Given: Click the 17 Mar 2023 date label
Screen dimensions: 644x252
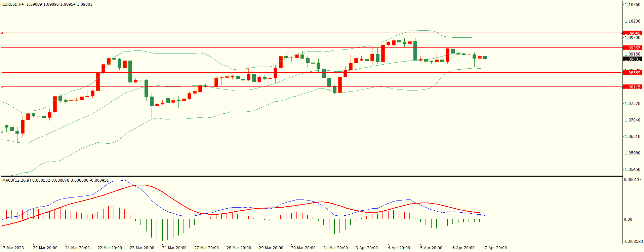Looking at the screenshot, I should click(x=12, y=248).
